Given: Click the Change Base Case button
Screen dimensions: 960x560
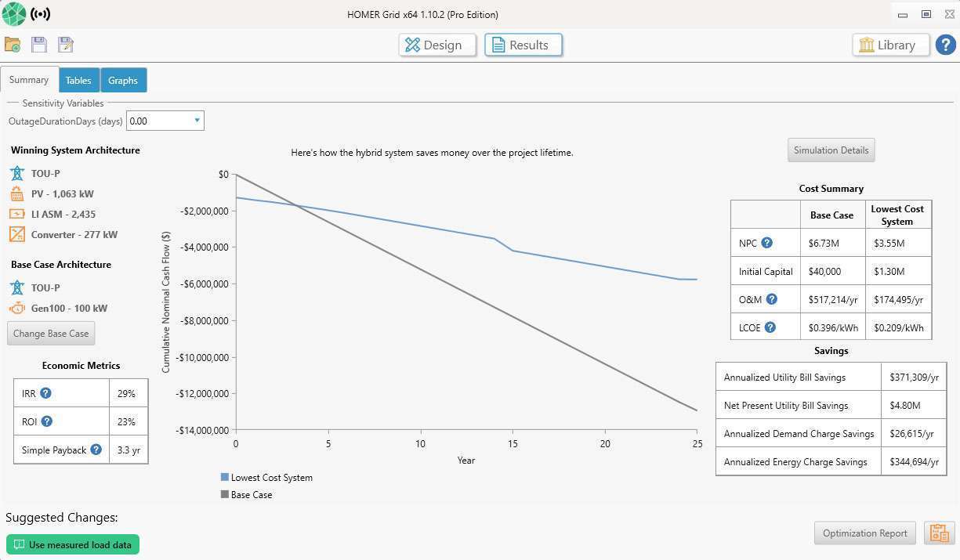Looking at the screenshot, I should [x=51, y=333].
